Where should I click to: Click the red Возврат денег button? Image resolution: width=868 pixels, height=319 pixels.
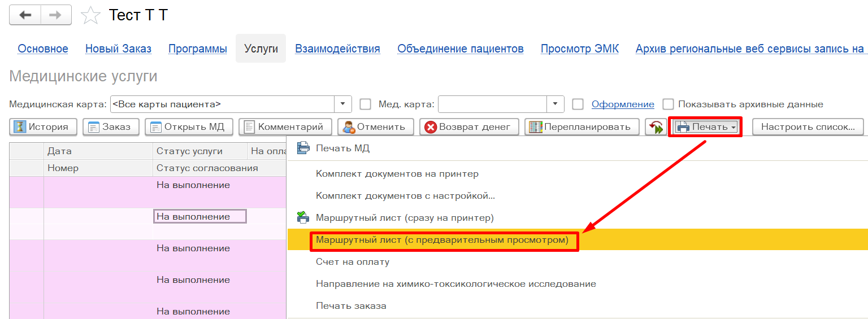coord(468,126)
